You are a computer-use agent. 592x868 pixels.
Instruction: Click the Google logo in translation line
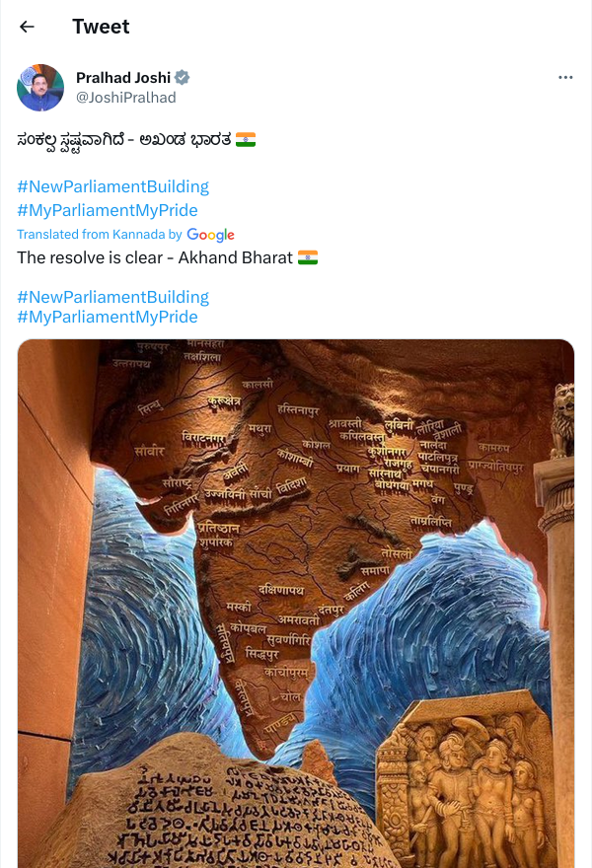210,235
